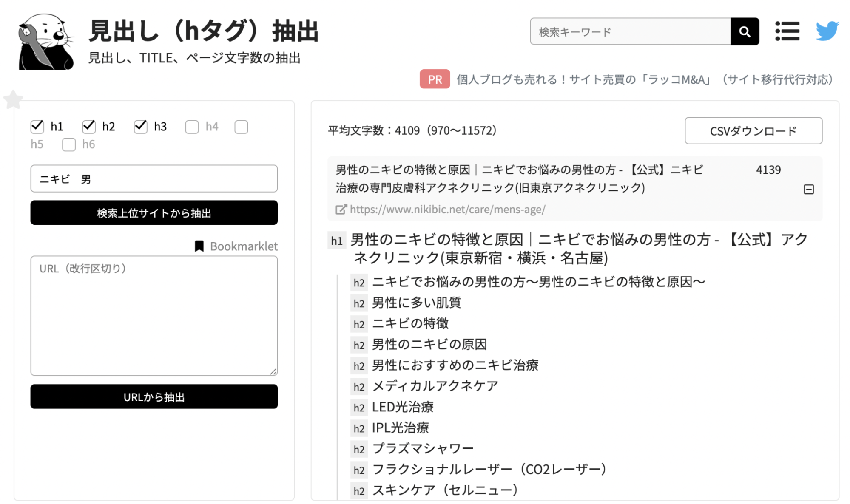Enable the h6 checkbox

pos(69,144)
